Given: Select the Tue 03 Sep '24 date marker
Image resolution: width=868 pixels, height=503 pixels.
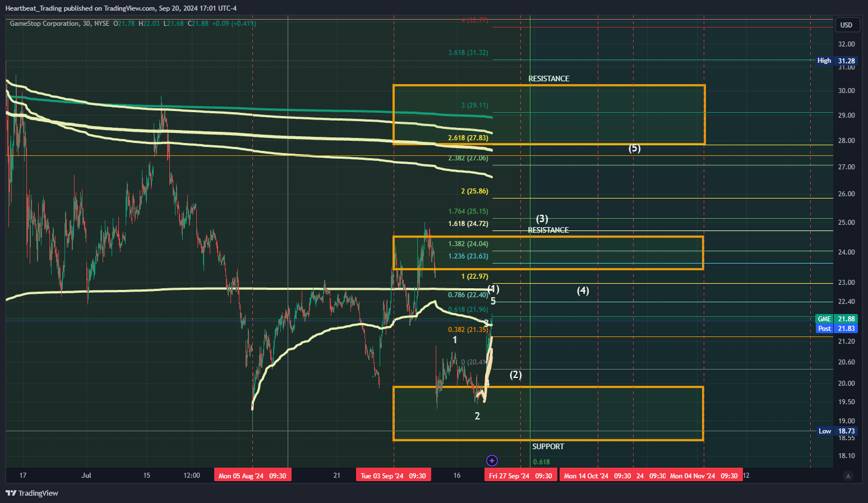Looking at the screenshot, I should pos(393,476).
